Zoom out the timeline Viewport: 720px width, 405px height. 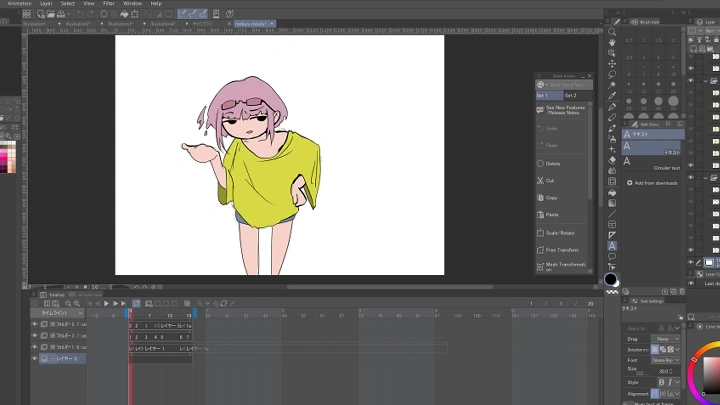point(68,304)
